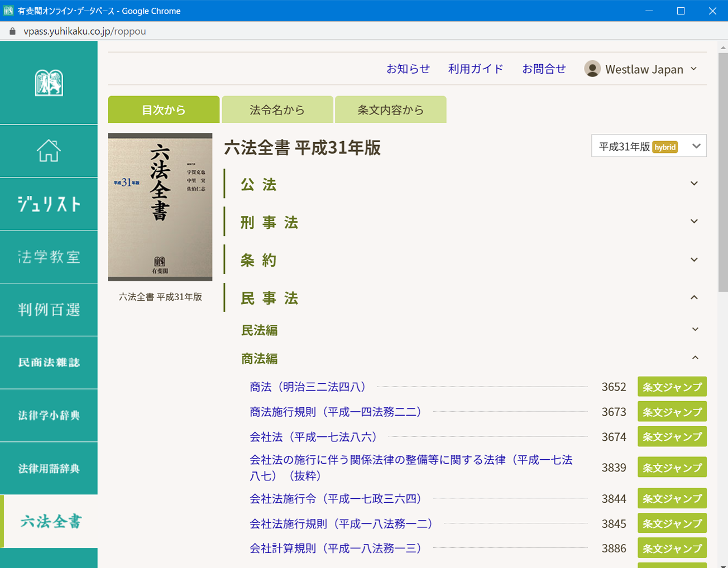Click the page scrollbar thumb
The width and height of the screenshot is (728, 568).
pyautogui.click(x=723, y=172)
